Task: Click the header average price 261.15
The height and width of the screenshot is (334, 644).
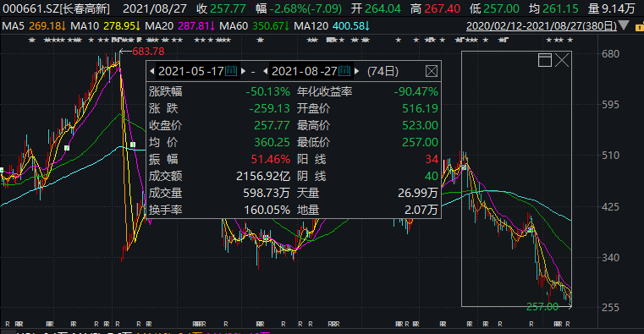Action: 560,8
